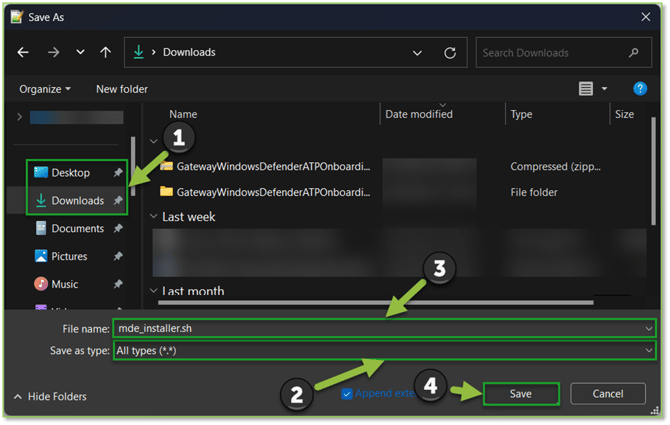Viewport: 670px width, 425px height.
Task: Click the blue Help question mark icon
Action: [640, 89]
